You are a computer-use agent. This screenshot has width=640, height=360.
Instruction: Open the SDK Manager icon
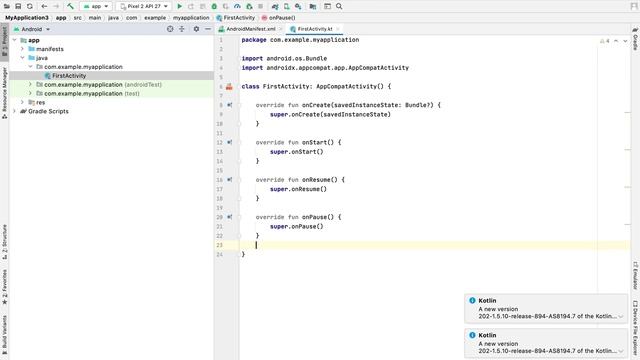298,6
